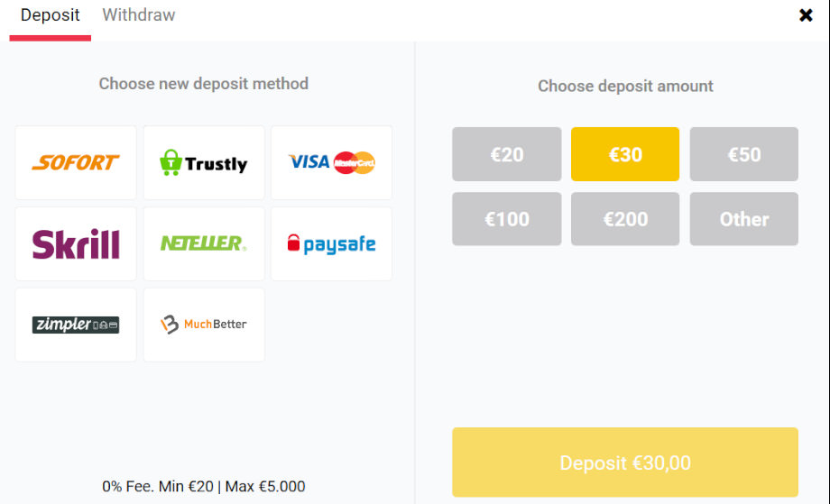
Task: Pick the €100 deposit amount
Action: coord(507,218)
